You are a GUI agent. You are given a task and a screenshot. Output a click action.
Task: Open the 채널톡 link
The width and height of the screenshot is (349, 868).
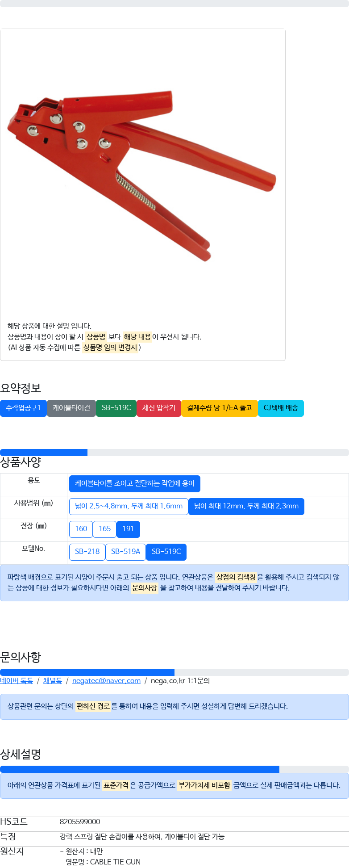point(53,681)
